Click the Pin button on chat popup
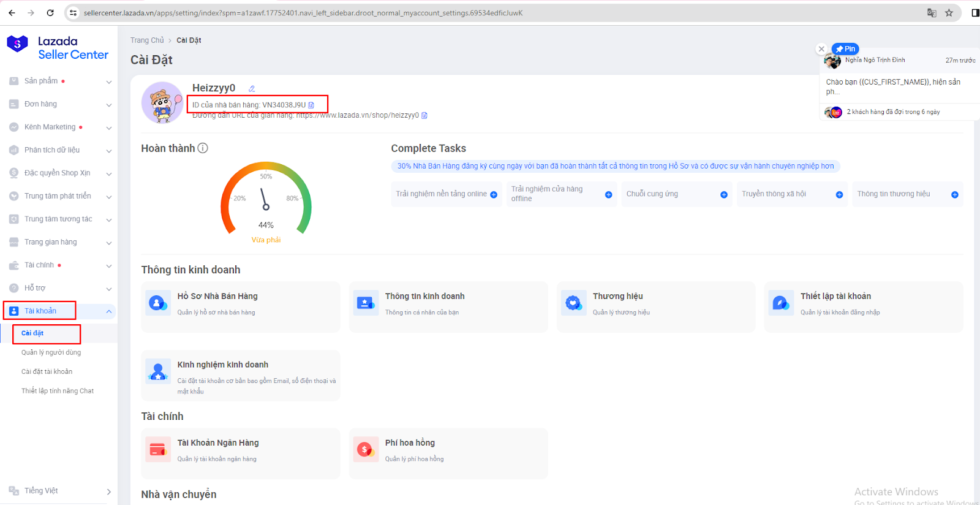The width and height of the screenshot is (980, 505). pos(845,49)
